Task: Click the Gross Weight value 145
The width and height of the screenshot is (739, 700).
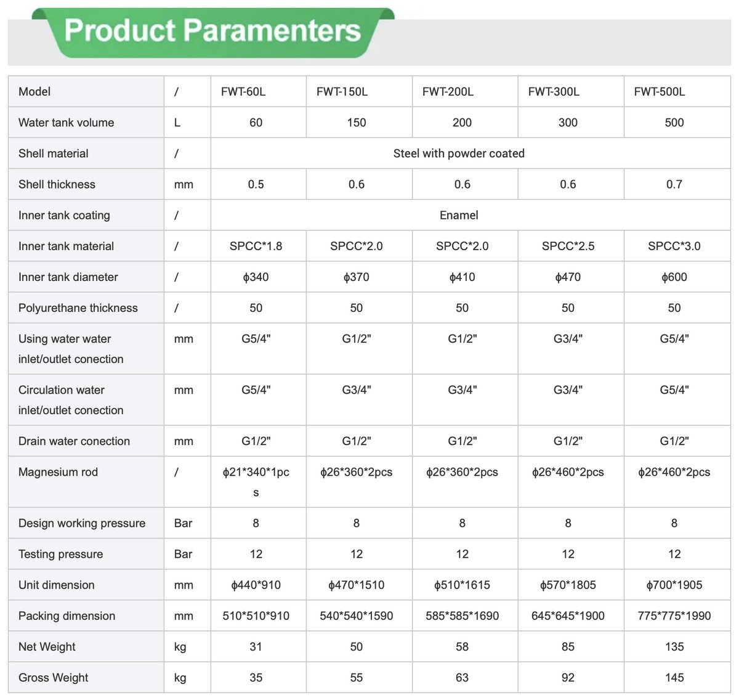Action: (674, 677)
